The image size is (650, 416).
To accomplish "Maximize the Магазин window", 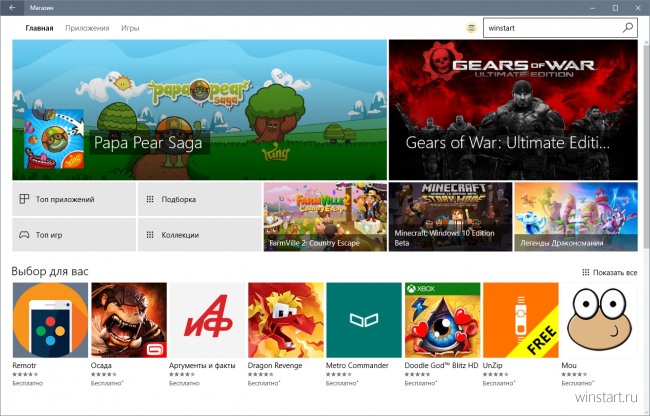I will tap(616, 7).
